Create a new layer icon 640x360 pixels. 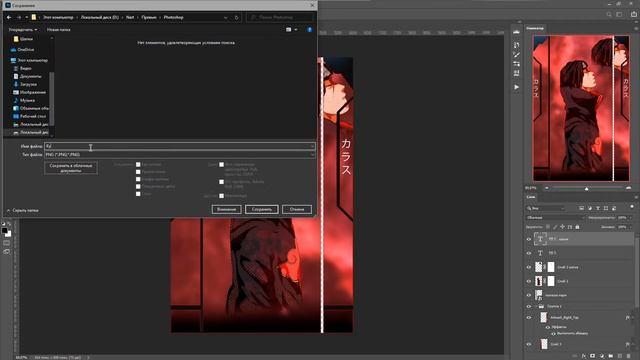point(620,356)
